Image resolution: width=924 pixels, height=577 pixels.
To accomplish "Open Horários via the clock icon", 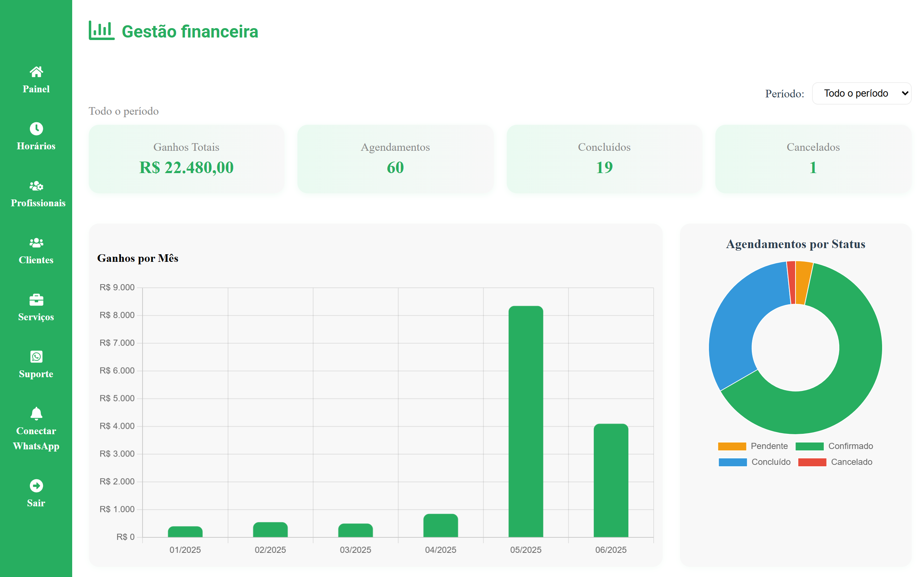I will [x=36, y=129].
